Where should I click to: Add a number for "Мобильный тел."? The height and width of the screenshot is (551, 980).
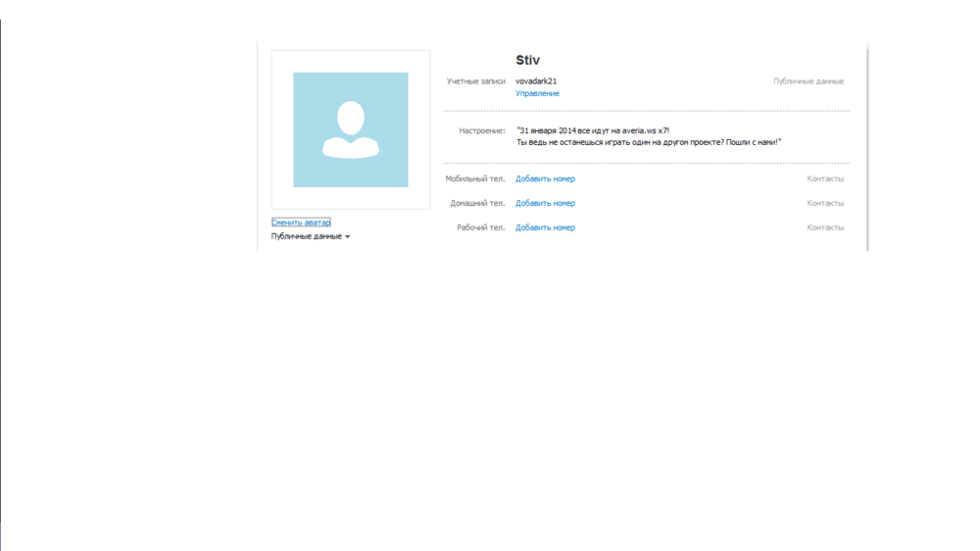[x=545, y=179]
